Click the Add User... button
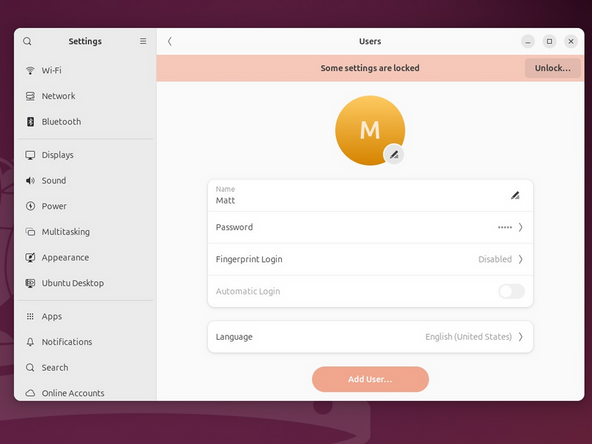This screenshot has height=444, width=592. [370, 379]
